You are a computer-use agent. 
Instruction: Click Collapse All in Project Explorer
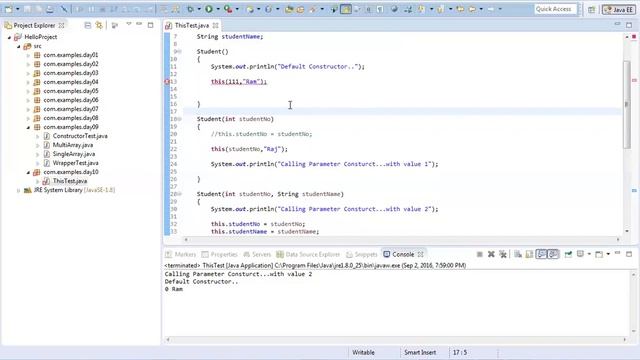click(x=87, y=25)
